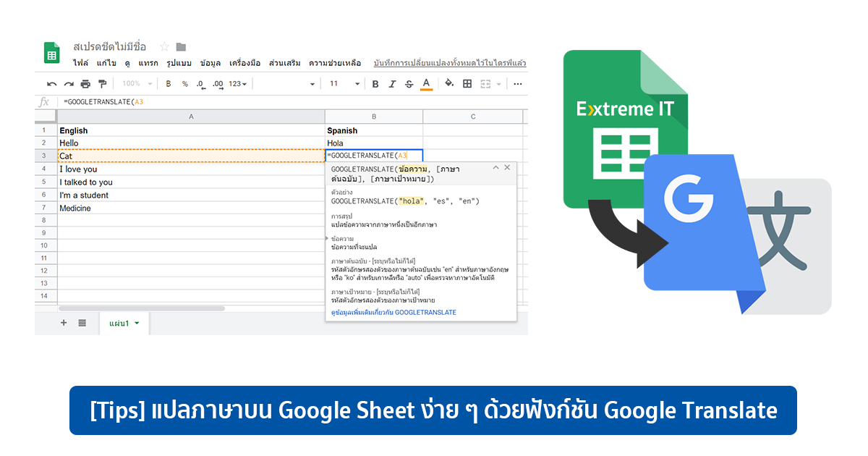The image size is (868, 456).
Task: Click the move-to-folder icon
Action: pos(181,47)
